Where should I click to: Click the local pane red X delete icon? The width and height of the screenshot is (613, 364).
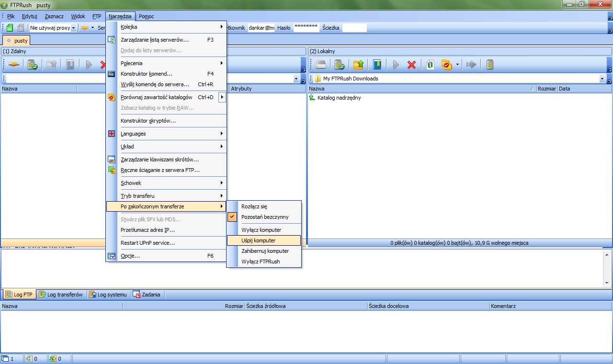(x=411, y=65)
